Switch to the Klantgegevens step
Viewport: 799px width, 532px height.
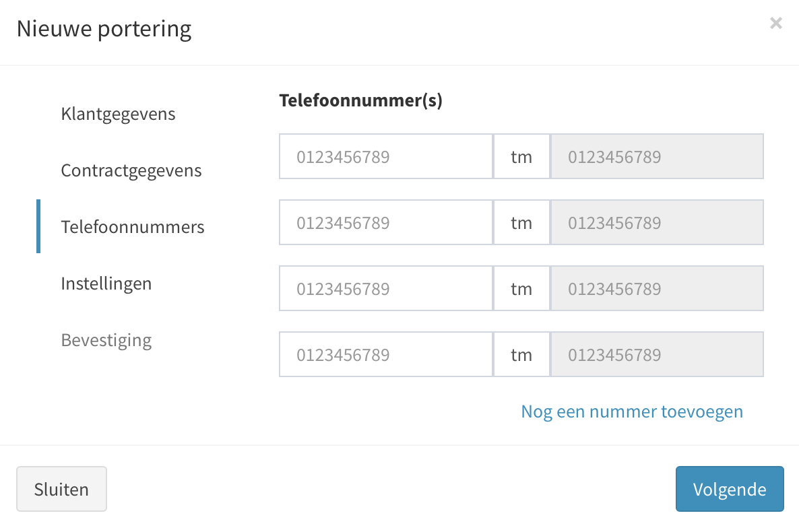(x=118, y=114)
